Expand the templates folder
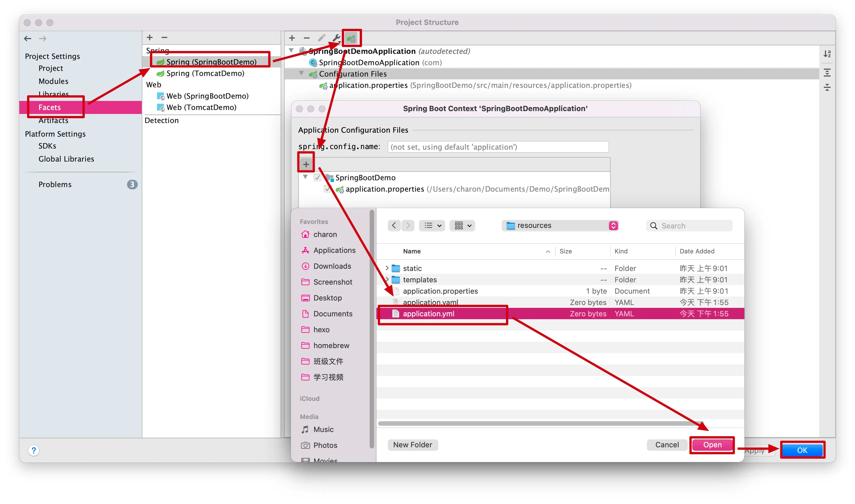Image resolution: width=855 pixels, height=504 pixels. (387, 279)
